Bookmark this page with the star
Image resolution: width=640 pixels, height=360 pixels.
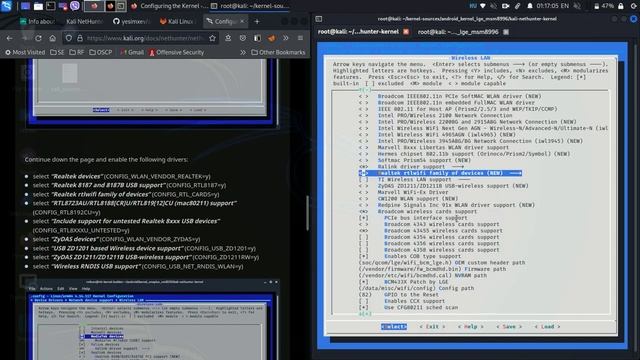coord(212,38)
